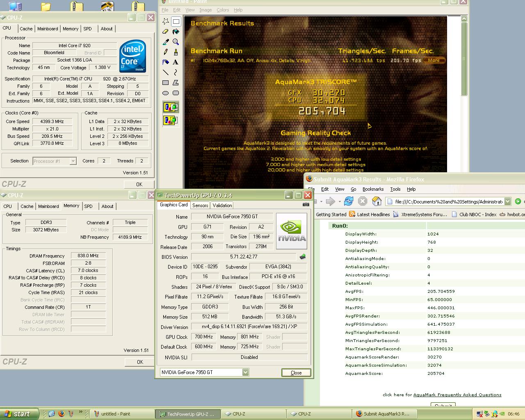
Task: Select the Polygon tool in Paint
Action: (176, 83)
